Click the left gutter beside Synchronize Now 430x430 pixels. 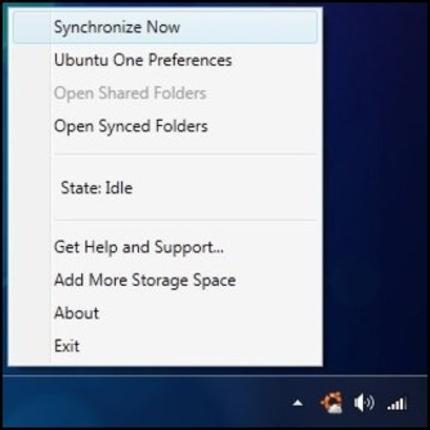pos(32,27)
